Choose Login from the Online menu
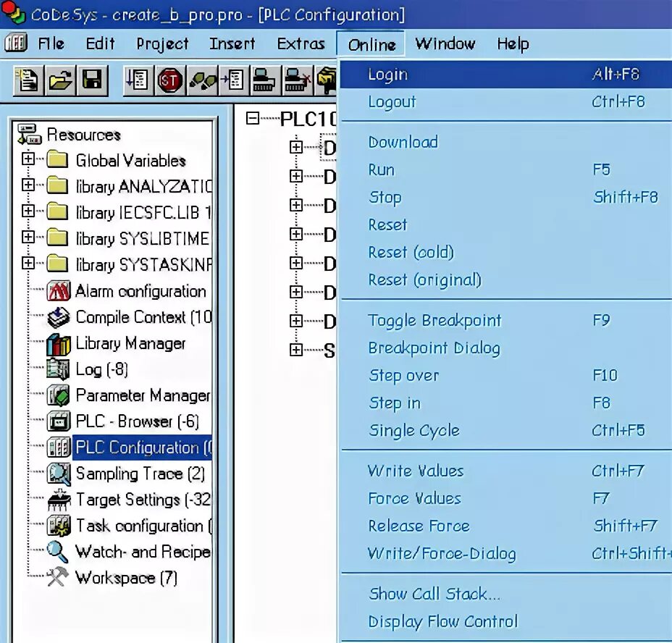Viewport: 672px width, 643px height. pyautogui.click(x=505, y=74)
